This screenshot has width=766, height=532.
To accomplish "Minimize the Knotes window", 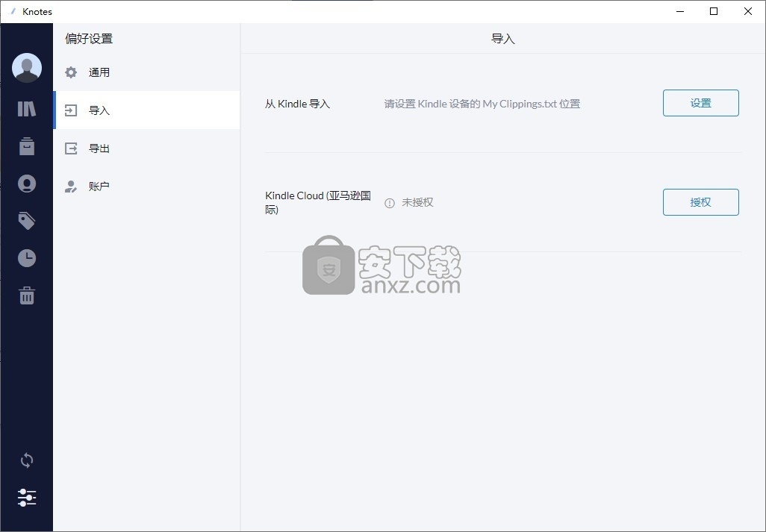I will [x=679, y=11].
